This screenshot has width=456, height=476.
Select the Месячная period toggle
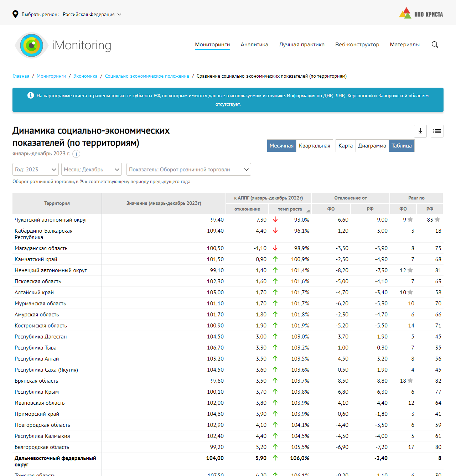[281, 146]
